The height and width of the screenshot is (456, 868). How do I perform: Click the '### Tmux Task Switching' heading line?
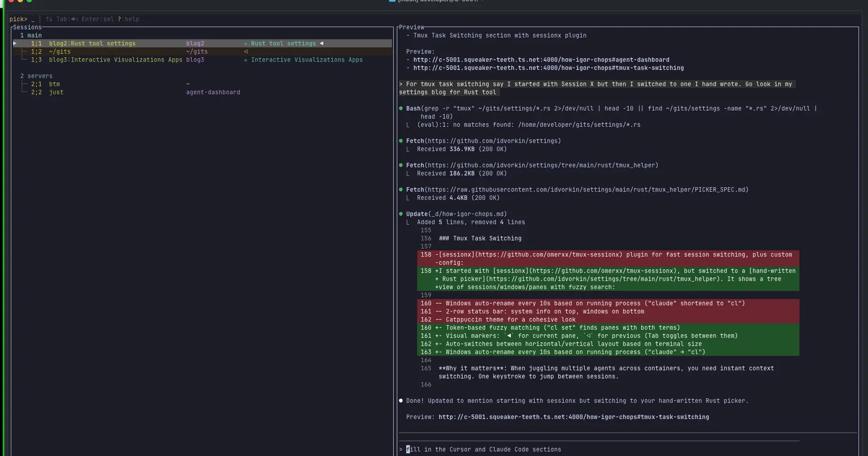point(480,238)
